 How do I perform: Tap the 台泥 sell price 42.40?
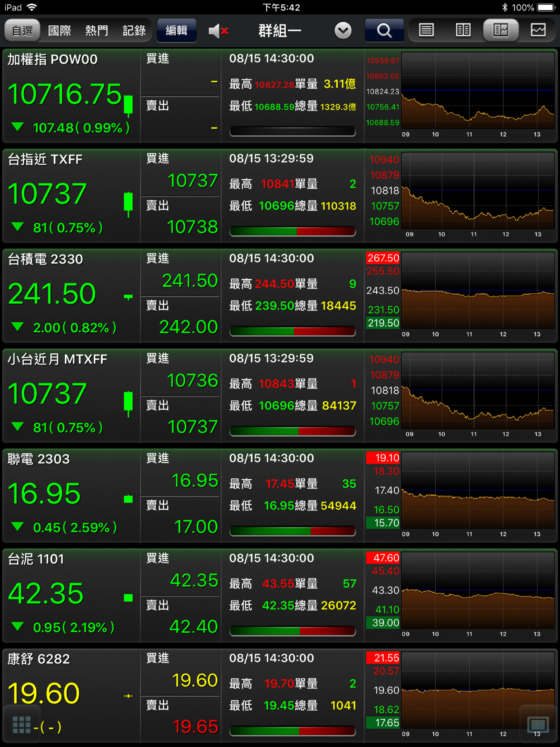194,627
